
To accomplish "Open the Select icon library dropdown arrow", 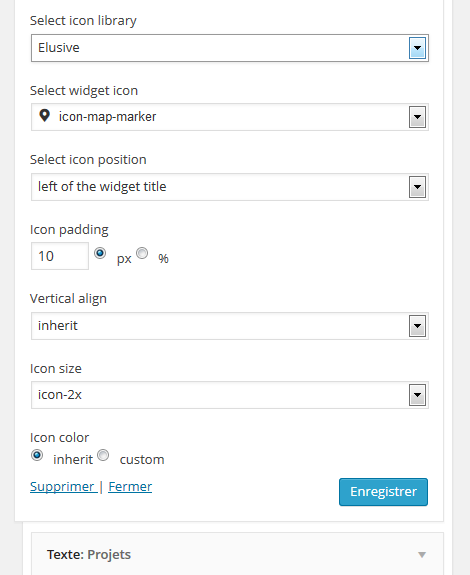I will coord(417,48).
